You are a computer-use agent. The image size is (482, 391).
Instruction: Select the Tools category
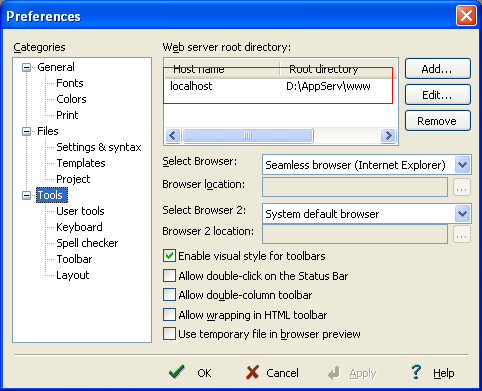tap(52, 195)
